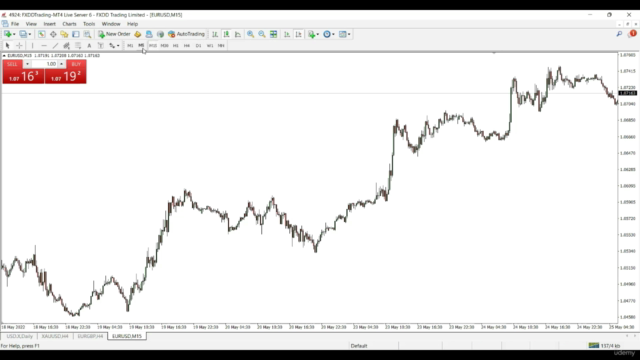Select the cursor arrow tool
This screenshot has width=640, height=360.
[x=7, y=46]
